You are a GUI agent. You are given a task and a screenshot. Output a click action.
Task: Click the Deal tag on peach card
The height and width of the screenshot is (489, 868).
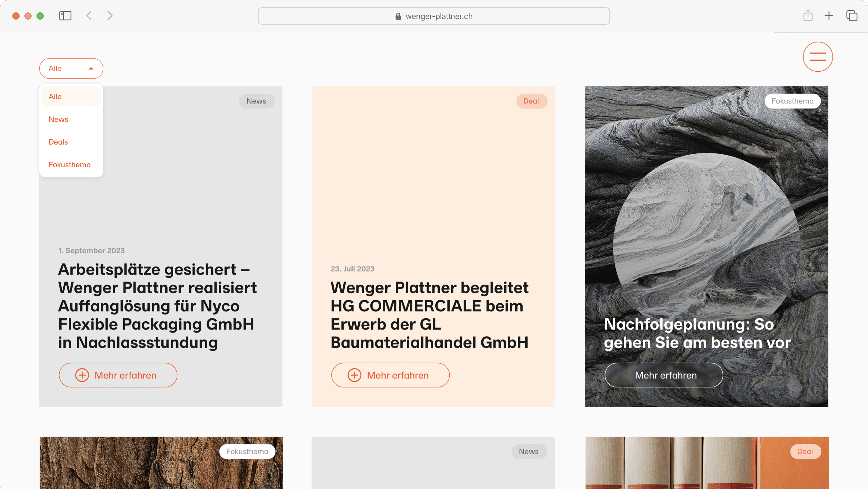(531, 101)
